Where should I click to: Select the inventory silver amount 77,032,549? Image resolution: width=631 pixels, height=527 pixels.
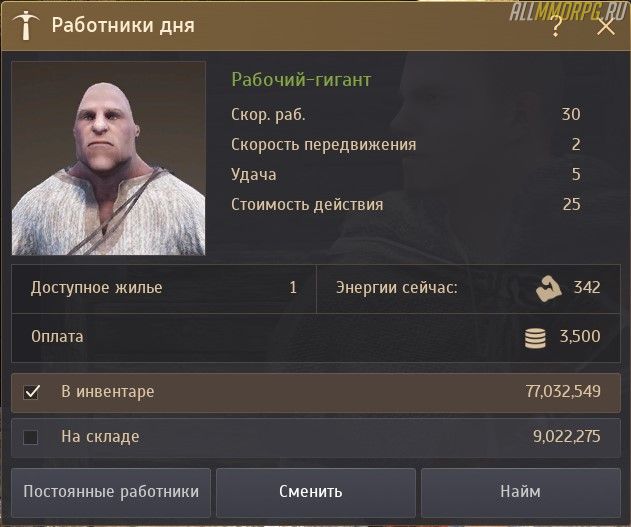pos(563,391)
